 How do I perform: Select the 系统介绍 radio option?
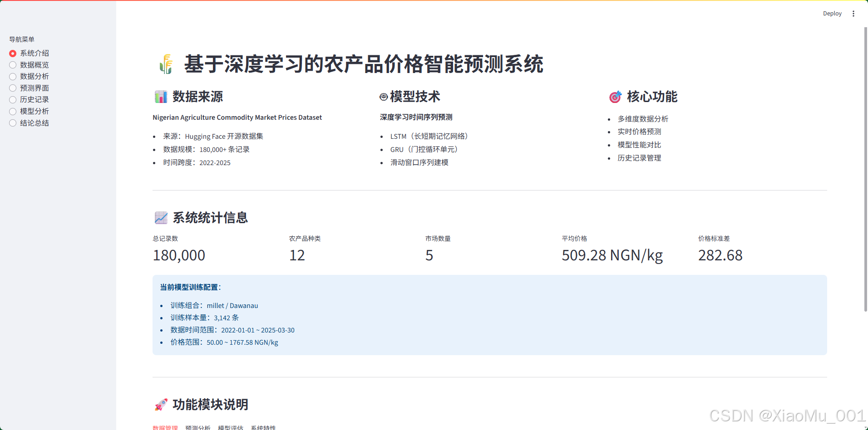coord(29,53)
